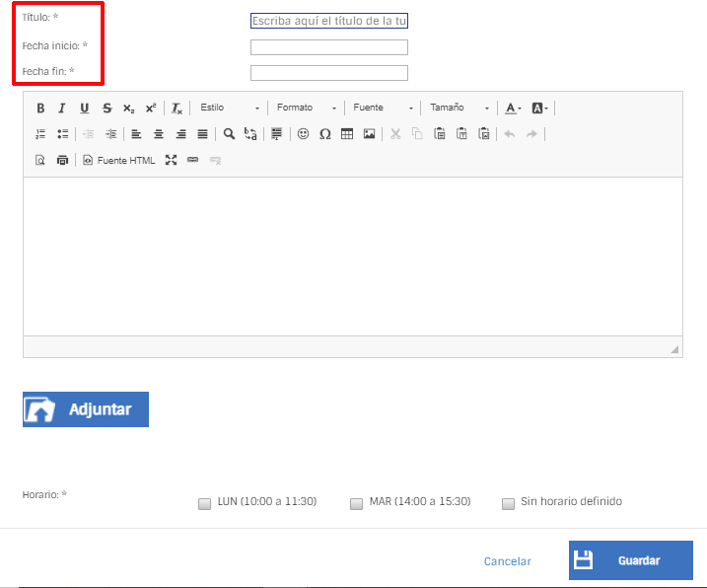Maximize the editor area
Screen dimensions: 707x588
coord(171,160)
